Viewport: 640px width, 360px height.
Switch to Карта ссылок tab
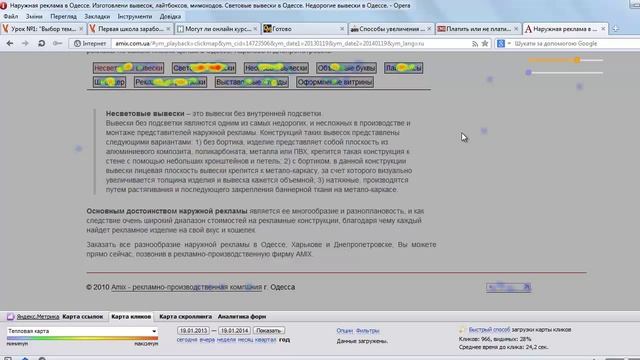83,316
